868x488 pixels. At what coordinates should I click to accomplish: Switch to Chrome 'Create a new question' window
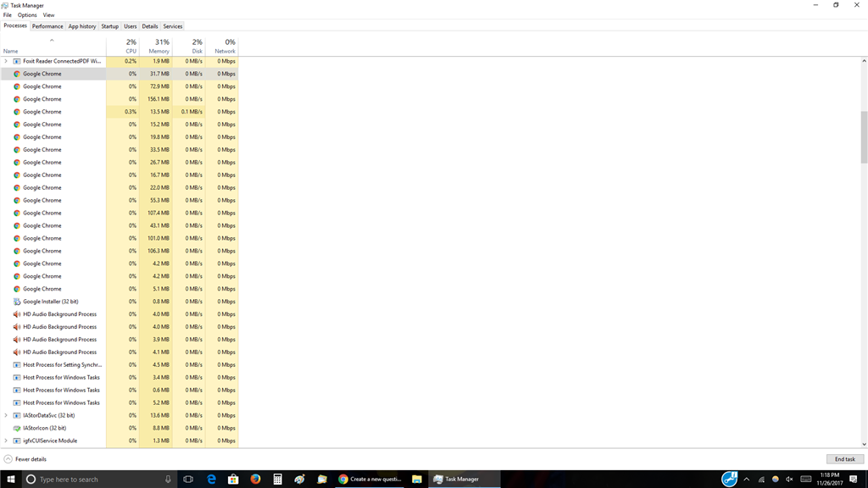(370, 480)
